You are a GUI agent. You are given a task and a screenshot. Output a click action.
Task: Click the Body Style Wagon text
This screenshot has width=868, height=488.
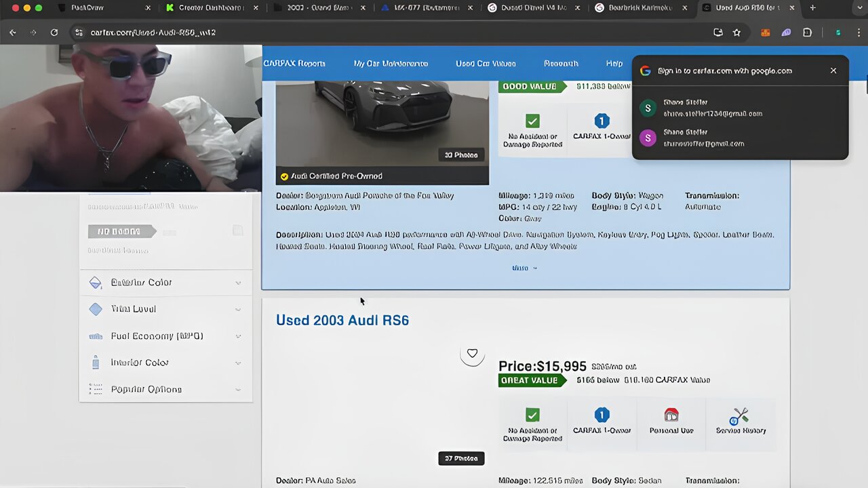pyautogui.click(x=628, y=195)
